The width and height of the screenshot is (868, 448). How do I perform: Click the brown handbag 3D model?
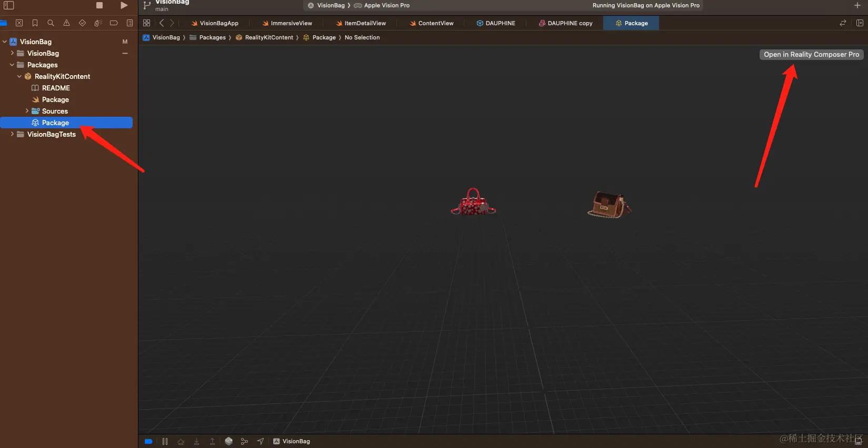tap(609, 205)
